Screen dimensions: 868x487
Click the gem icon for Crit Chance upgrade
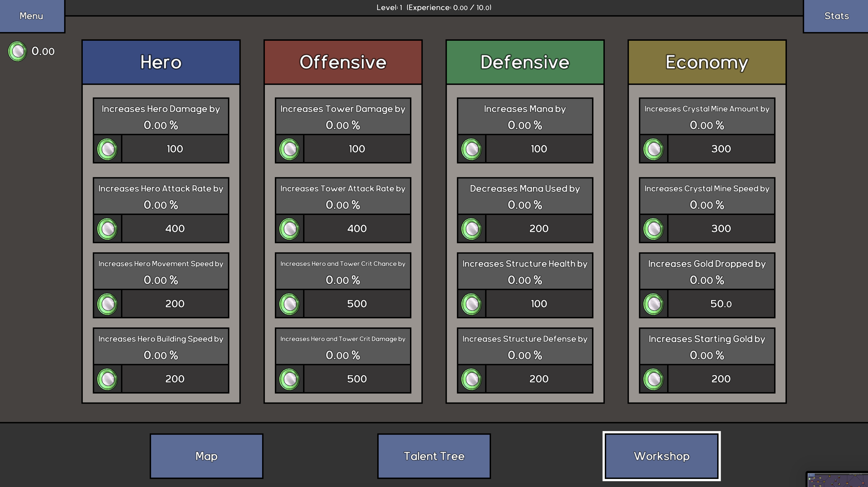coord(290,304)
